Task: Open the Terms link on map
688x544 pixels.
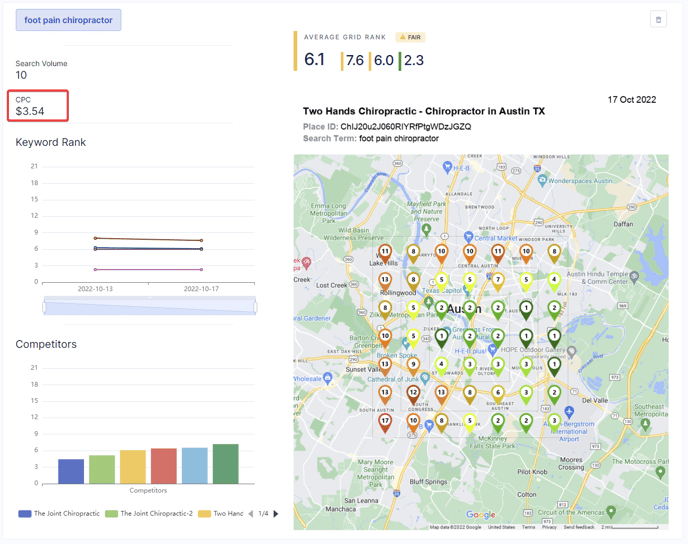Action: 528,527
